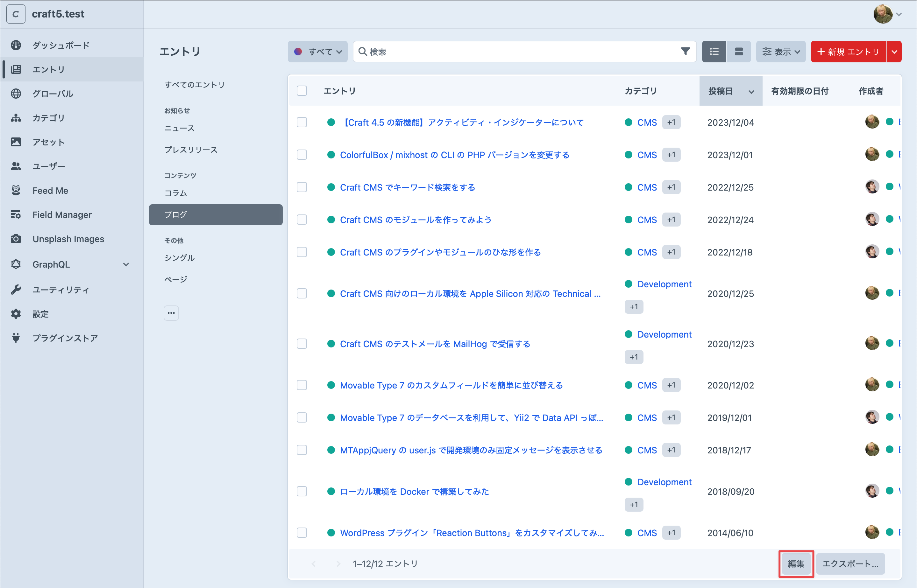Open the Dashboard from the sidebar

[16, 45]
